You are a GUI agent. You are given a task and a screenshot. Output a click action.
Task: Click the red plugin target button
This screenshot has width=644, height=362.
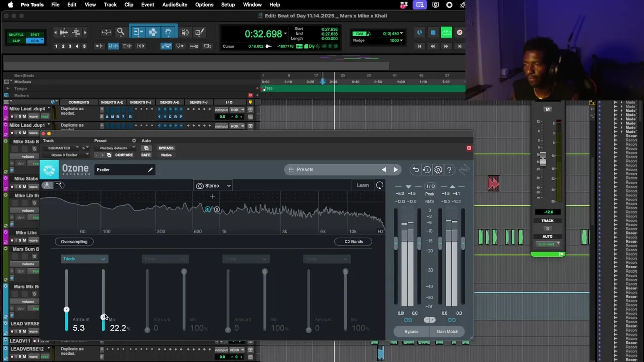[469, 148]
